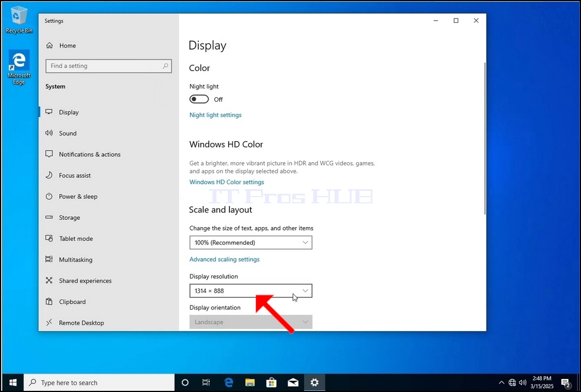Click the disabled Landscape orientation dropdown
This screenshot has height=392, width=581.
pyautogui.click(x=251, y=321)
